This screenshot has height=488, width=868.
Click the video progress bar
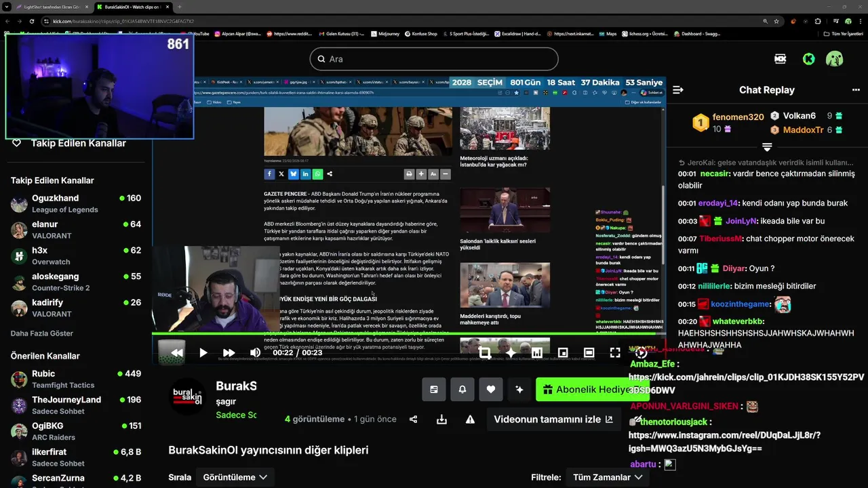tap(408, 334)
